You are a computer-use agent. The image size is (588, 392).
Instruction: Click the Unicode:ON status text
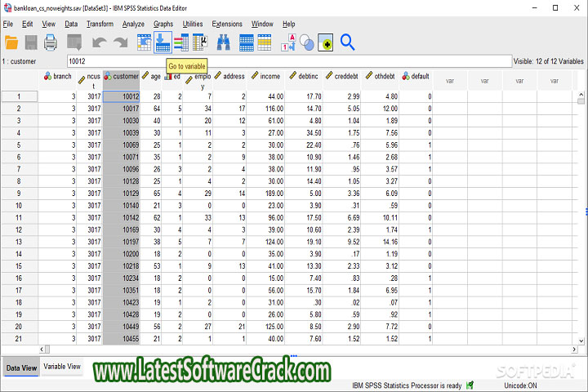(520, 385)
